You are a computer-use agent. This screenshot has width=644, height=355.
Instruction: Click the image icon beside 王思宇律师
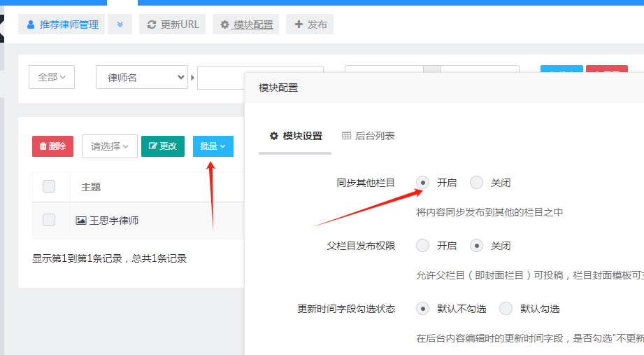tap(81, 221)
